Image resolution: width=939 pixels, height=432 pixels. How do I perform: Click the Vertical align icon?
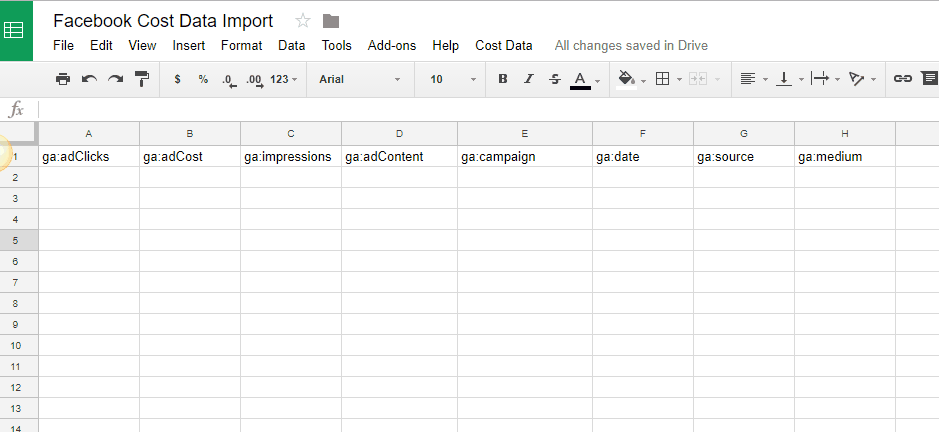pos(784,78)
